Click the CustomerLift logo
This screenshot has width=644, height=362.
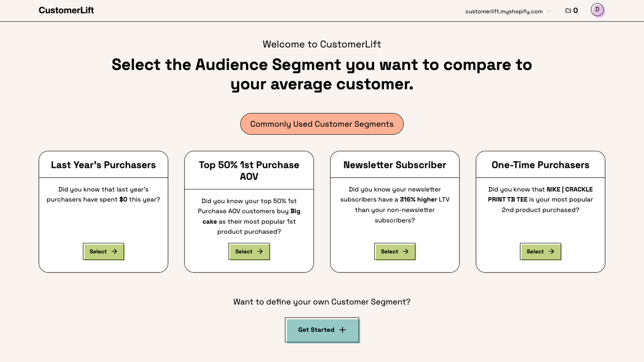(66, 10)
